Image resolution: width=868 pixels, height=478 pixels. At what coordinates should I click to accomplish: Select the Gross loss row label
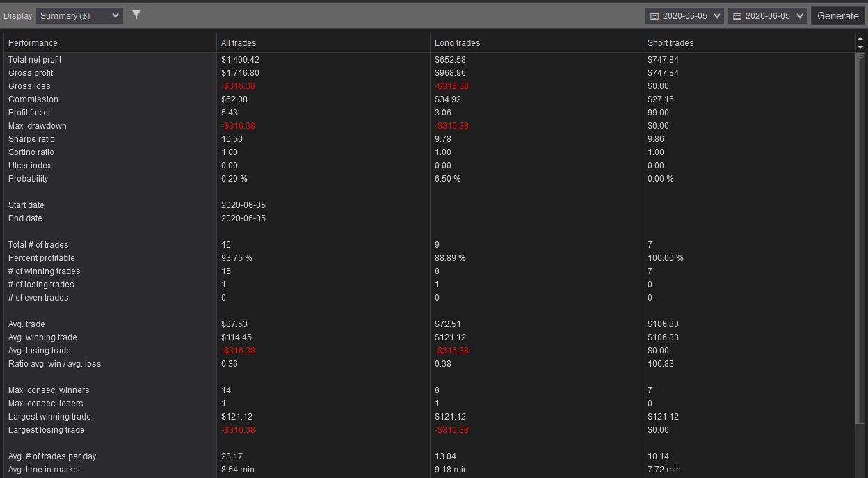click(x=29, y=86)
